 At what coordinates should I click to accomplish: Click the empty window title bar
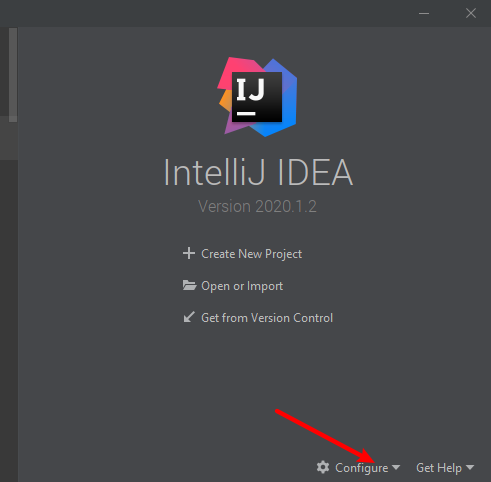pyautogui.click(x=207, y=13)
